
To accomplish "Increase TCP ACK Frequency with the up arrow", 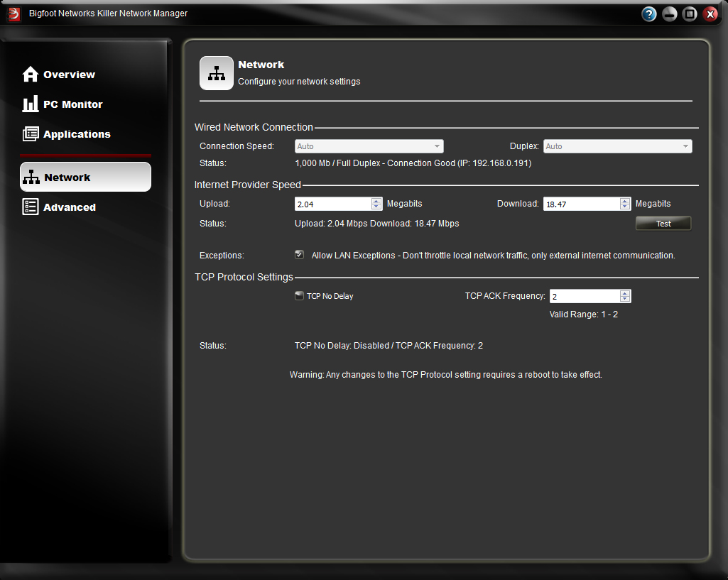I will pyautogui.click(x=625, y=292).
